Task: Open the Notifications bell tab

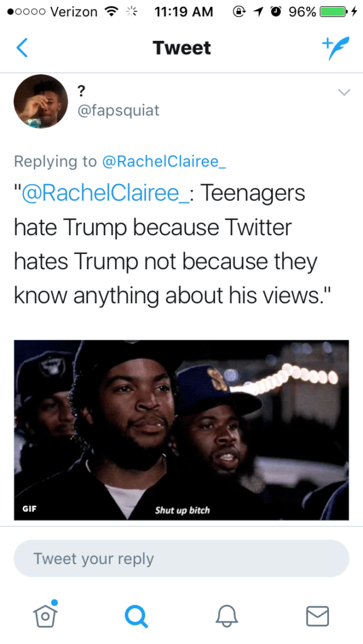Action: coord(226,616)
